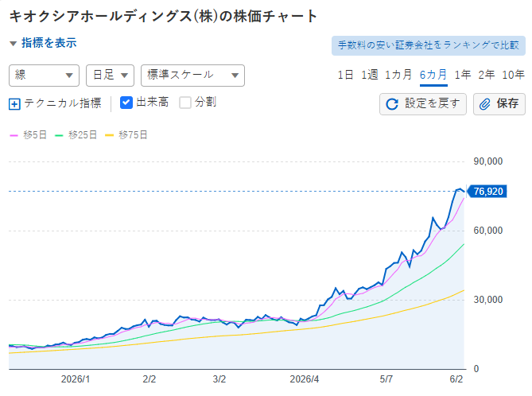Open the 手数料の安い証券会社をランキングで比較 link
The width and height of the screenshot is (532, 396).
pos(429,45)
